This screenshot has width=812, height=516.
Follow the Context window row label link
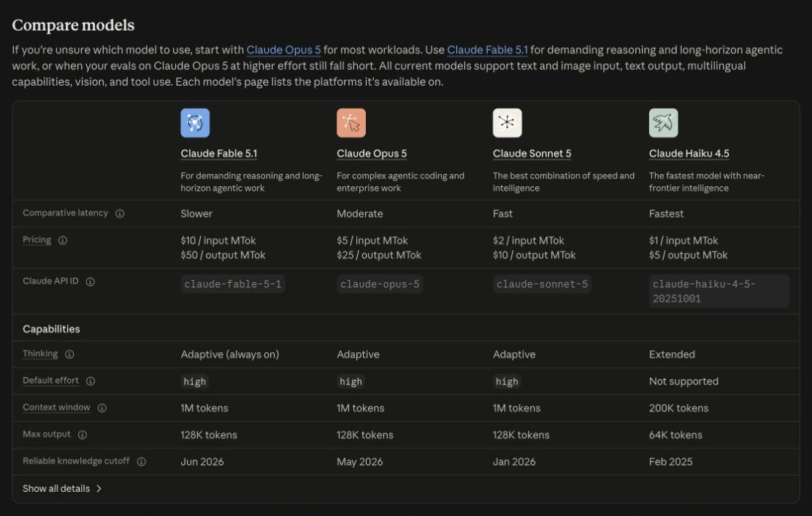pyautogui.click(x=56, y=408)
